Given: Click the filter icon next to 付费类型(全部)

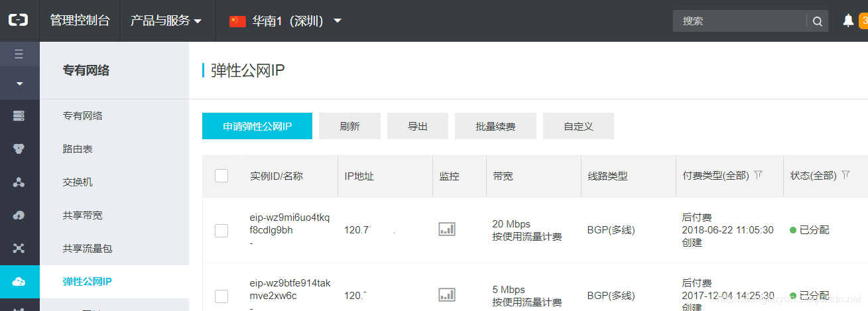Looking at the screenshot, I should click(759, 175).
